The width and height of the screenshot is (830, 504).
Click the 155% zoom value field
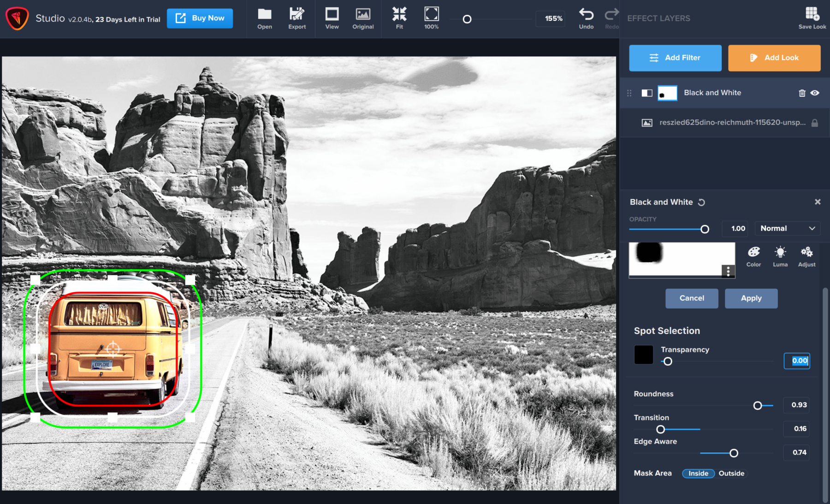(551, 18)
